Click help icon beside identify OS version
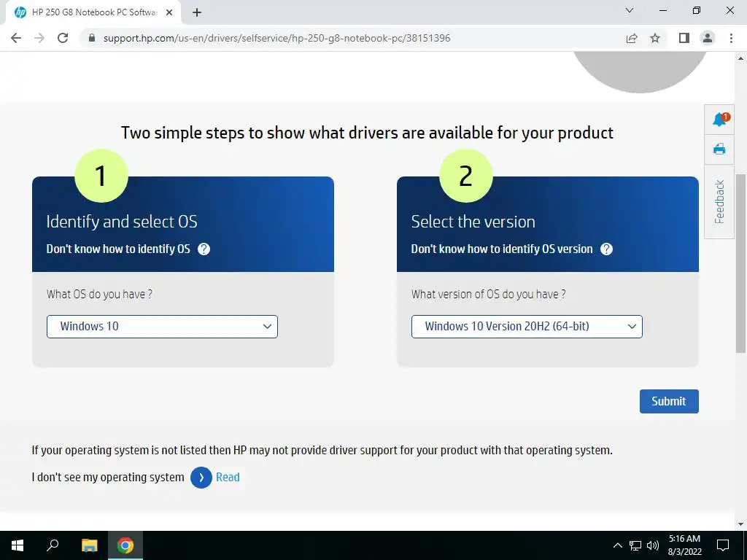This screenshot has width=747, height=560. click(x=606, y=249)
